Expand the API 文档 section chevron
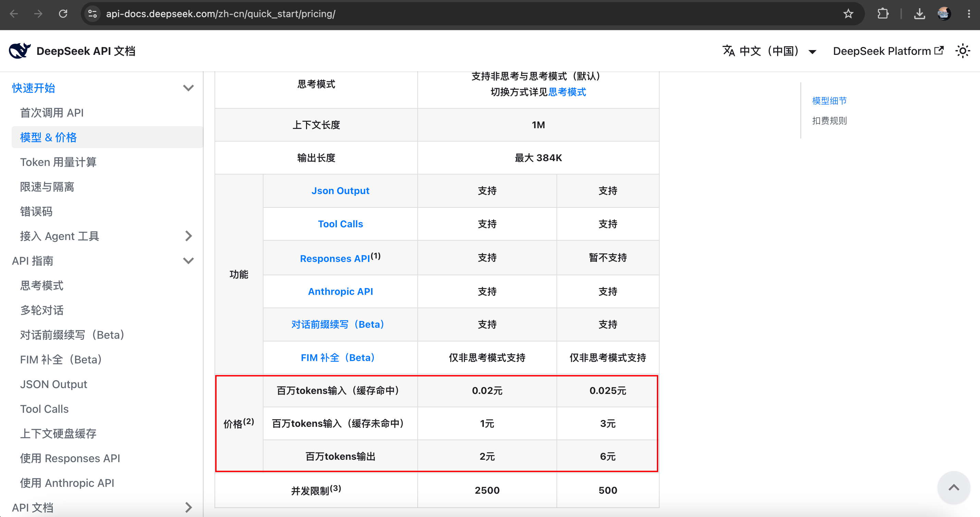The height and width of the screenshot is (517, 980). coord(188,507)
